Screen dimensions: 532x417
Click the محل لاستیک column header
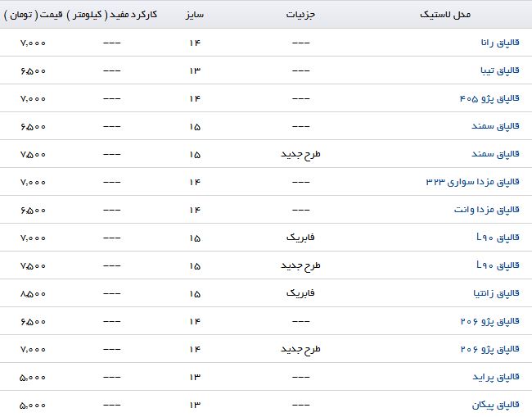click(x=445, y=15)
